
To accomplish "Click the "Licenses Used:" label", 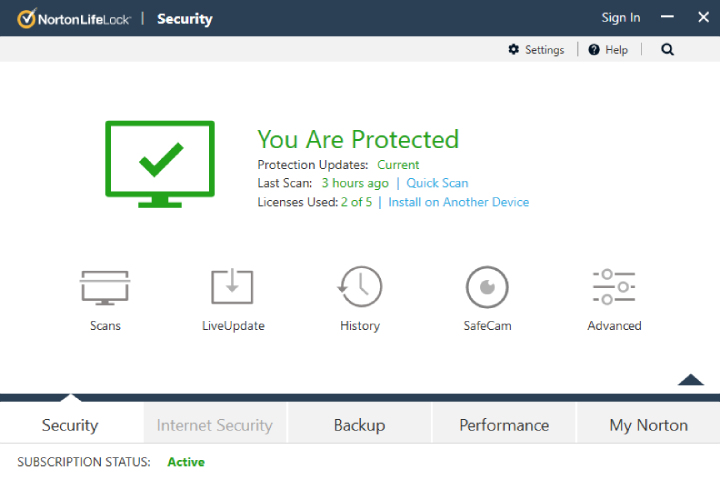I will (298, 202).
